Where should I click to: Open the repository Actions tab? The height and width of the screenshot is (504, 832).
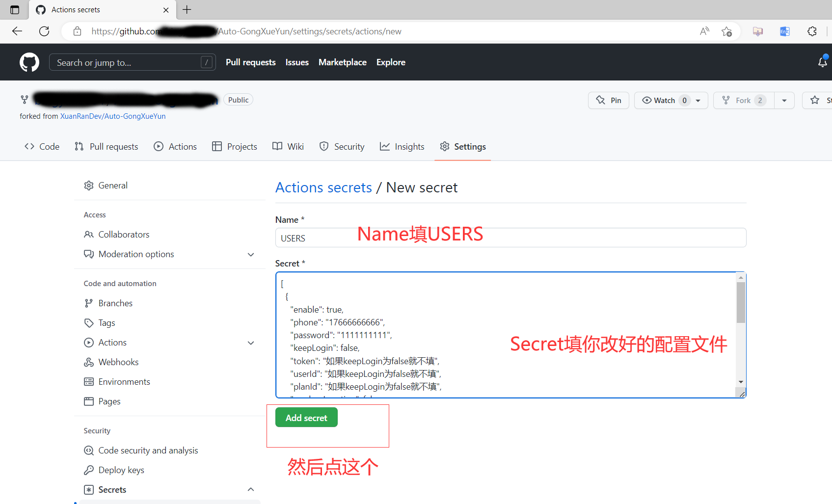pos(175,147)
